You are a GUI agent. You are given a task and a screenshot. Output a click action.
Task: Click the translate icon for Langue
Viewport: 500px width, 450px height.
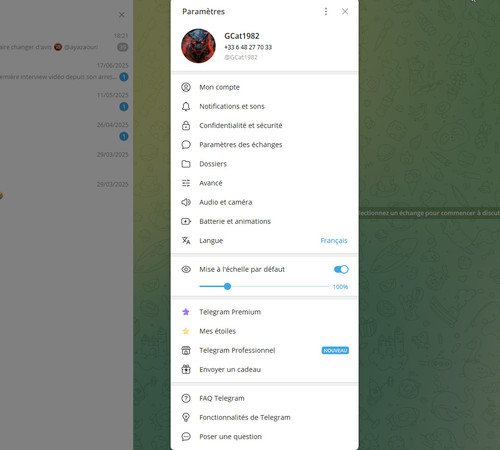[x=186, y=241]
